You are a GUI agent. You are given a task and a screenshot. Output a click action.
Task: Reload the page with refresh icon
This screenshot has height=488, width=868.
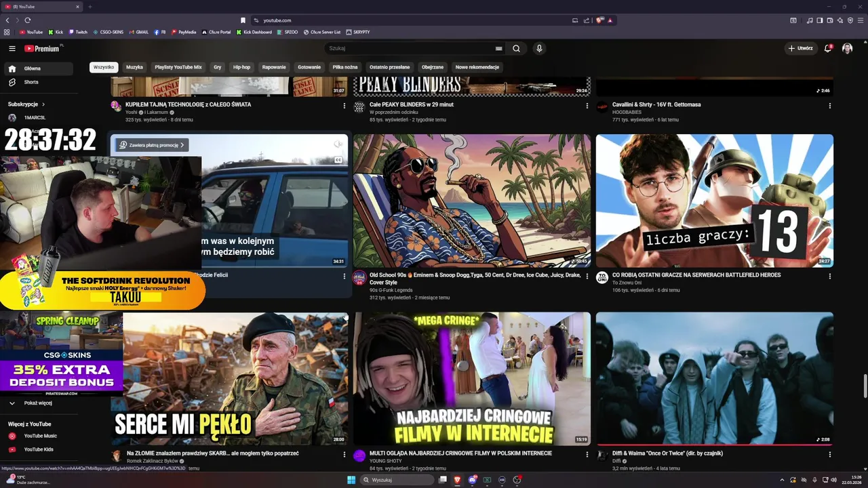pyautogui.click(x=27, y=20)
